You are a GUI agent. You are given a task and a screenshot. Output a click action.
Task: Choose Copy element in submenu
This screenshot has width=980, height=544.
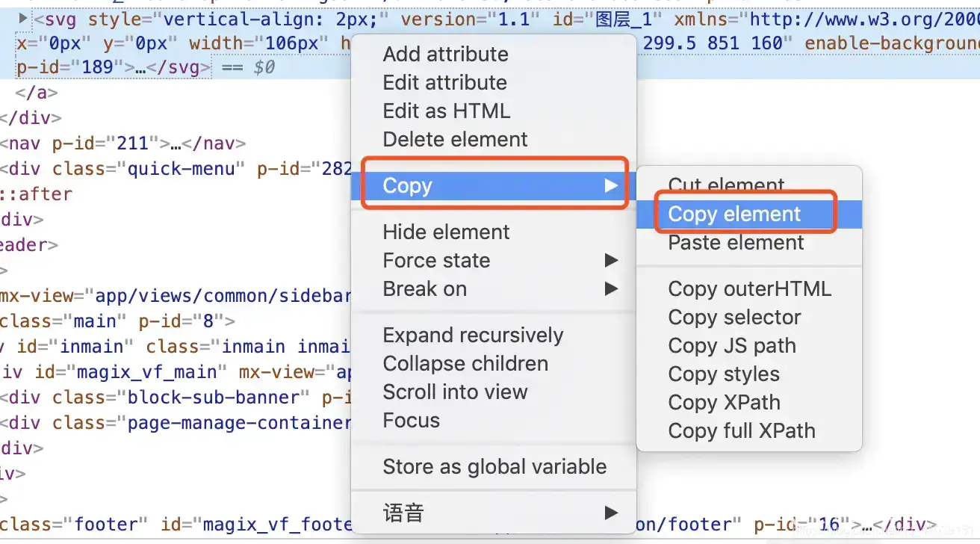[734, 214]
